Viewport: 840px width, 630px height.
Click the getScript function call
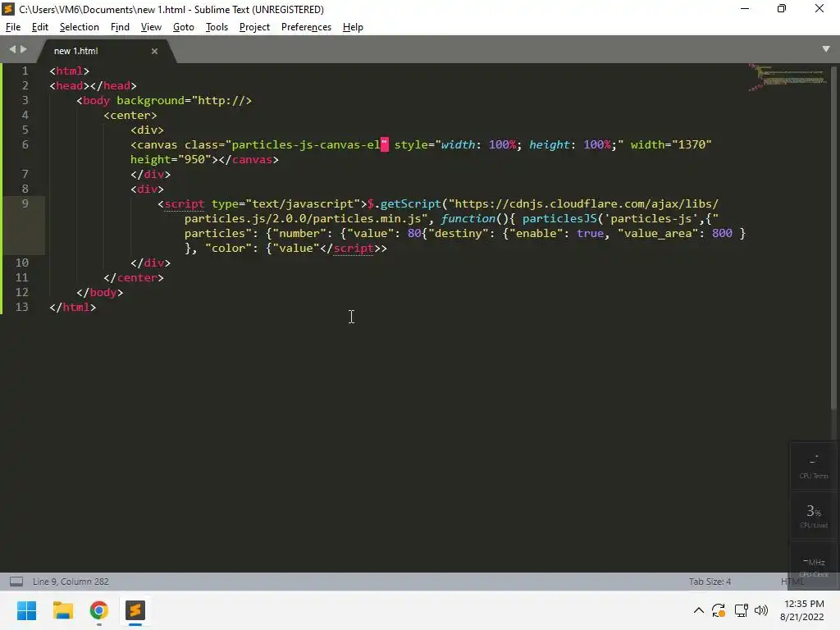pyautogui.click(x=410, y=203)
